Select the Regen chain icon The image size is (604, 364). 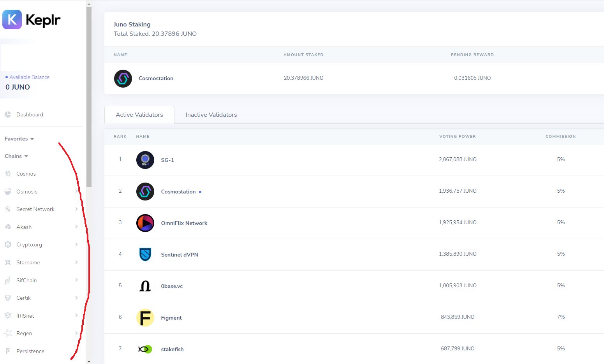[x=8, y=333]
